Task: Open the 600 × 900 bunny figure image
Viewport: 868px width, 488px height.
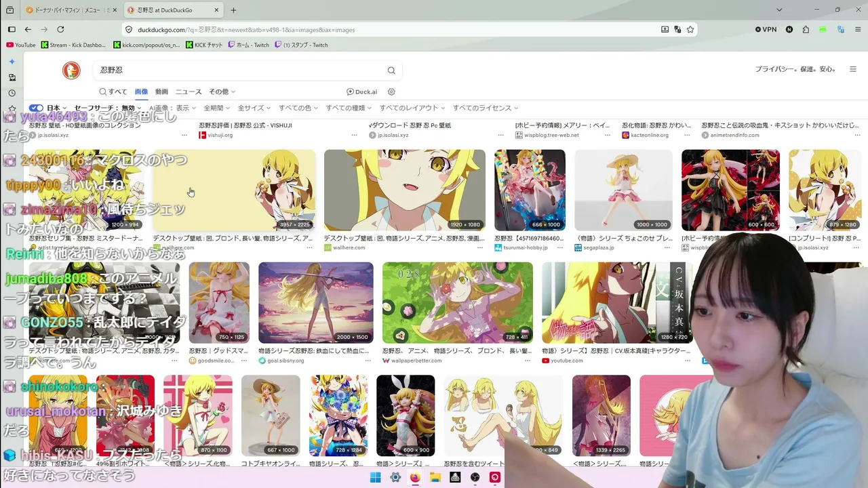Action: coord(406,415)
